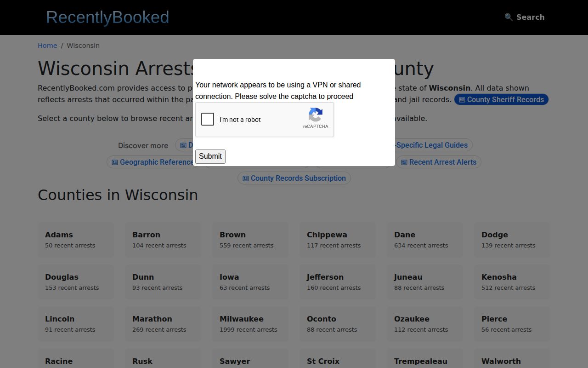
Task: Open Marathon county arrests
Action: (163, 324)
